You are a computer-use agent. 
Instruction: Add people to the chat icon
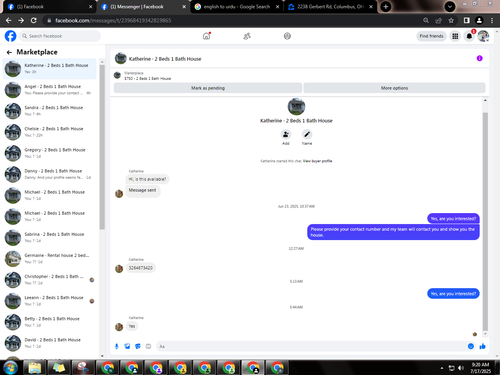(x=286, y=134)
